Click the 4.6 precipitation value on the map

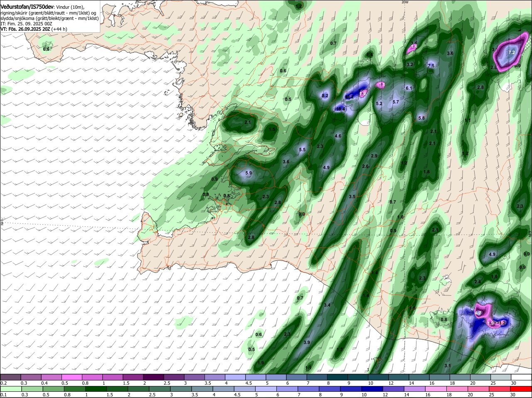pos(338,136)
